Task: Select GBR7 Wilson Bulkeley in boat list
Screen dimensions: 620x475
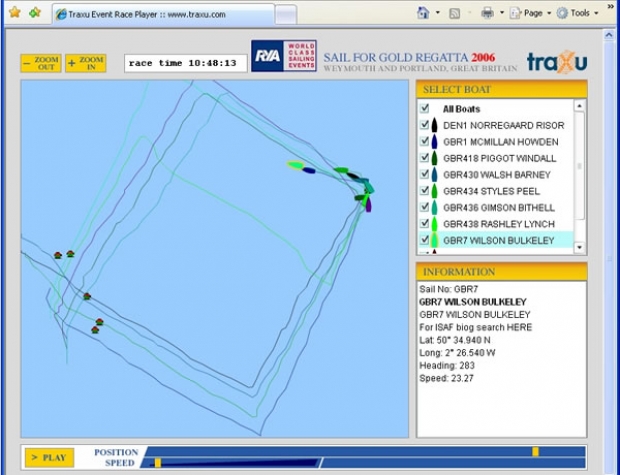Action: click(498, 240)
